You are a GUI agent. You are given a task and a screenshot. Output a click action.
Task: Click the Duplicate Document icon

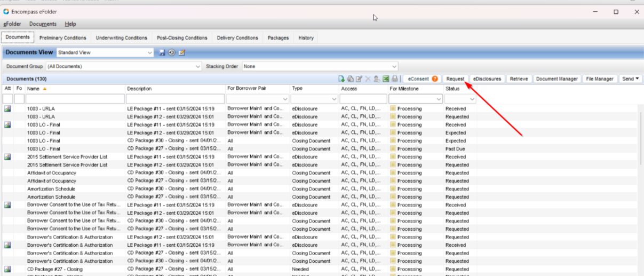point(350,79)
